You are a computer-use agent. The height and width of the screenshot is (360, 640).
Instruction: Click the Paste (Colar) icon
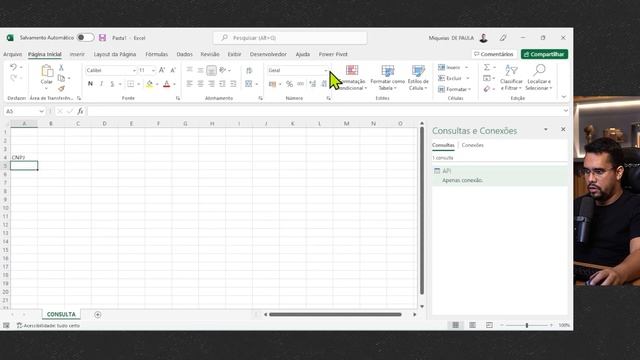[x=47, y=71]
